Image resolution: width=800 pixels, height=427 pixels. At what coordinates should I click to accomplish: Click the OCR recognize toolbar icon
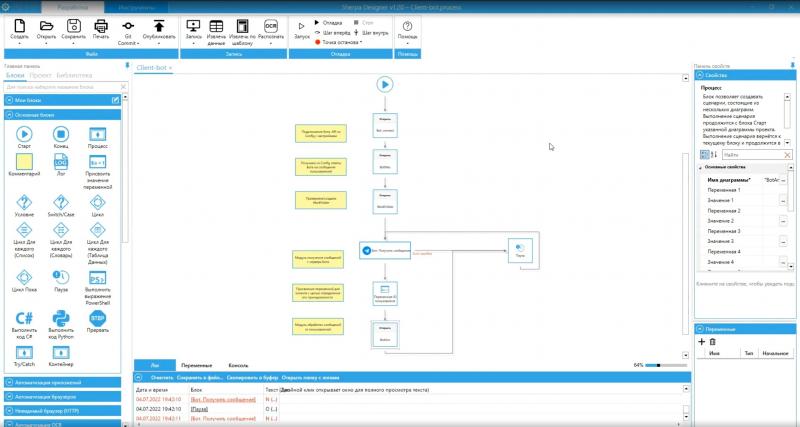click(271, 27)
